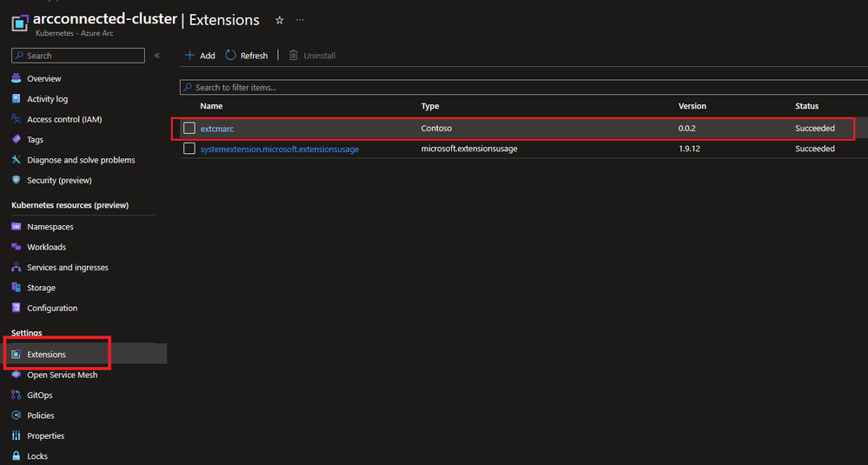Click the plus icon beside Add
Screen dimensions: 868x465
point(190,56)
